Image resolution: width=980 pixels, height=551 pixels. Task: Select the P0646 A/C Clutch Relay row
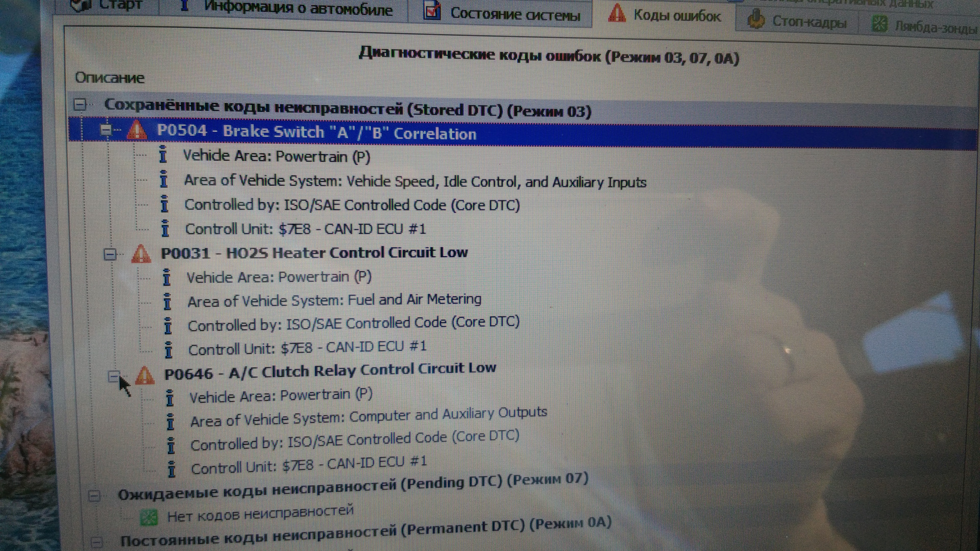(330, 371)
